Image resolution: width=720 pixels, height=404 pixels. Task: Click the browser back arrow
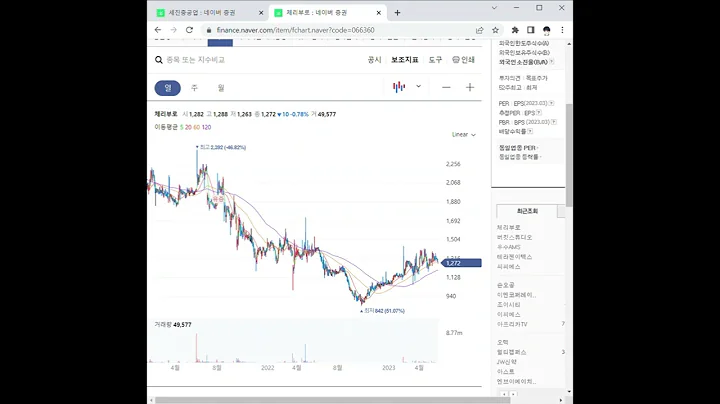pos(158,30)
